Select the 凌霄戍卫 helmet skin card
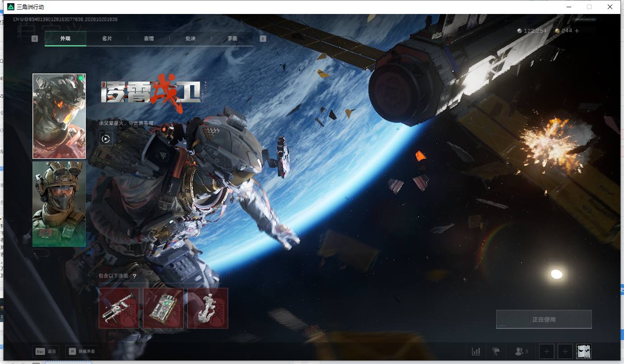This screenshot has height=364, width=624. coord(59,116)
